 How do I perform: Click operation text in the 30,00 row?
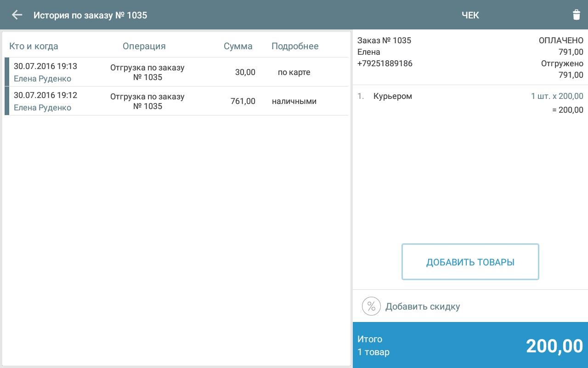(x=147, y=72)
